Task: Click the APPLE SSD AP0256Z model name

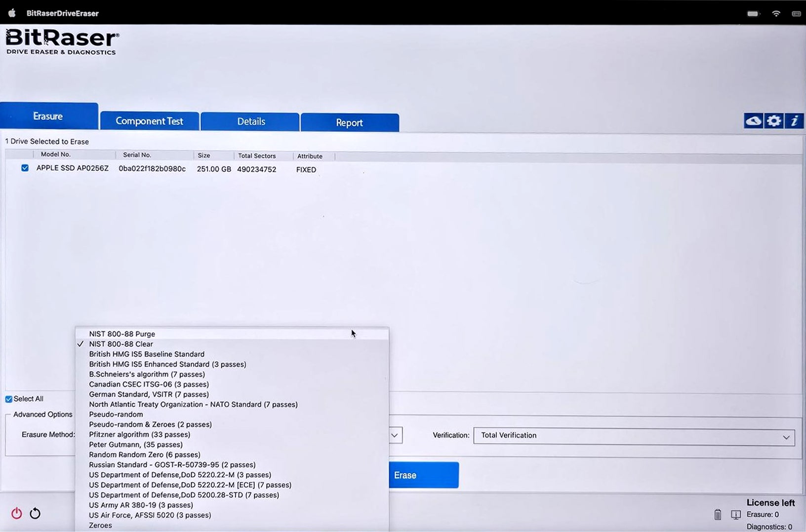Action: [x=73, y=168]
